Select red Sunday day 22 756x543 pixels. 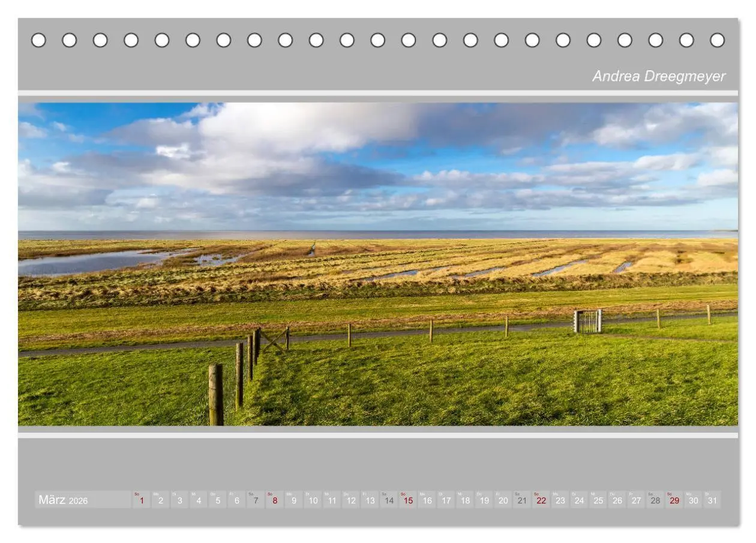541,500
